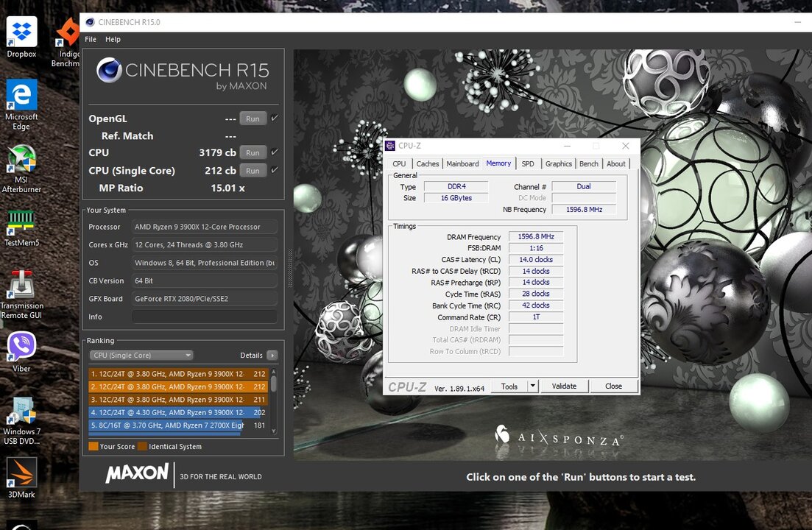The height and width of the screenshot is (530, 812).
Task: Toggle the CPU (Single Core) test checkbox
Action: tap(275, 170)
